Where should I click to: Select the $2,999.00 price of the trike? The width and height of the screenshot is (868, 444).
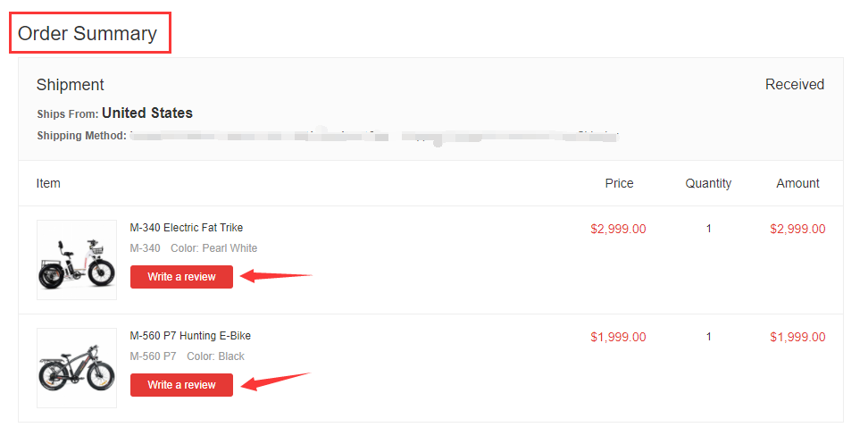click(x=618, y=230)
